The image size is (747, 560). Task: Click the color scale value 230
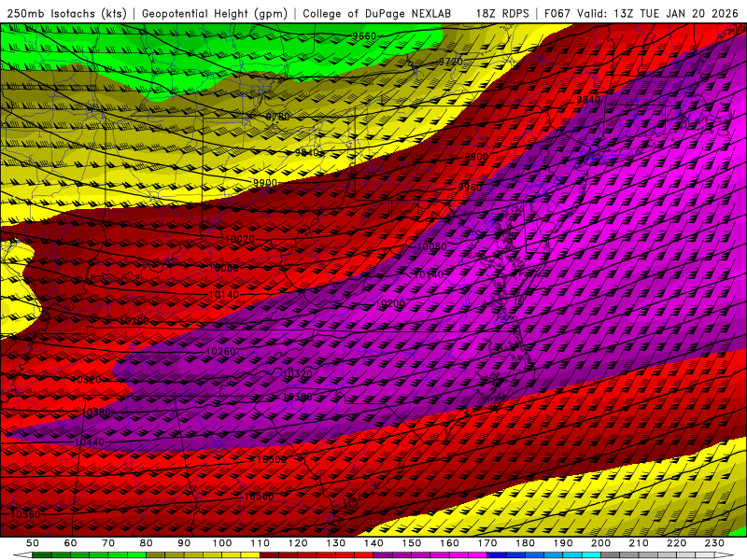click(x=714, y=543)
